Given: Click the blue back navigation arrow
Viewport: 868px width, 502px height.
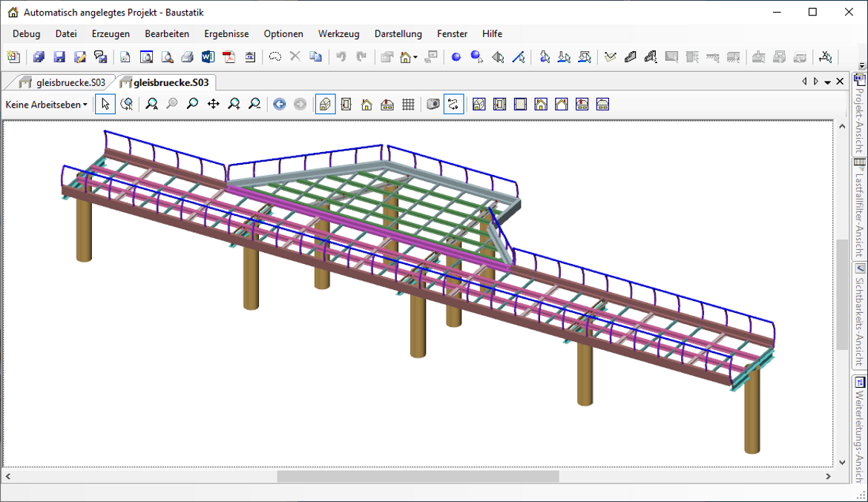Looking at the screenshot, I should coord(279,105).
